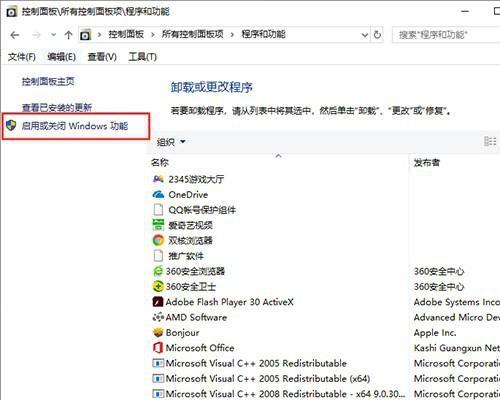The height and width of the screenshot is (400, 500).
Task: Change view using the view options icon
Action: point(490,141)
